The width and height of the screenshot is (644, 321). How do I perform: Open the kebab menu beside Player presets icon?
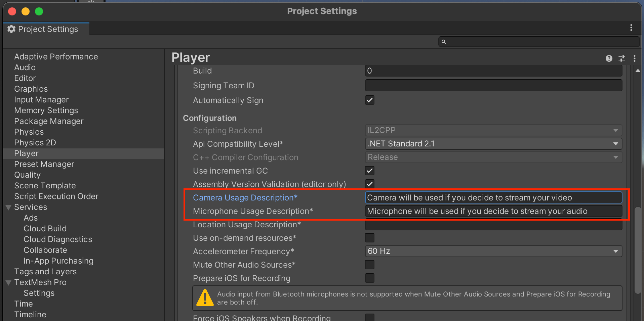coord(634,58)
